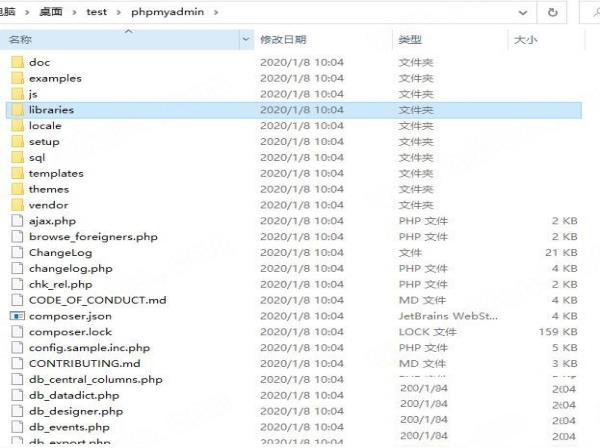The width and height of the screenshot is (600, 448).
Task: Click the templates folder icon
Action: click(16, 173)
